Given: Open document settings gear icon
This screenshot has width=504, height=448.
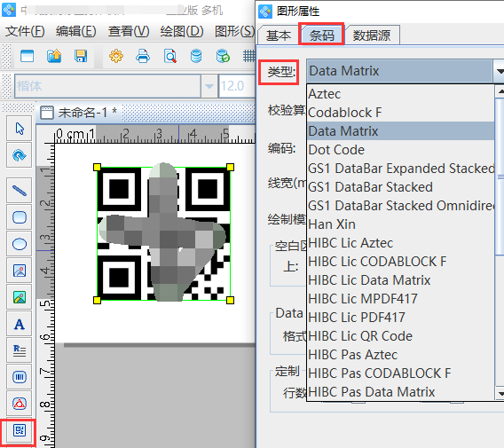Looking at the screenshot, I should (x=116, y=56).
